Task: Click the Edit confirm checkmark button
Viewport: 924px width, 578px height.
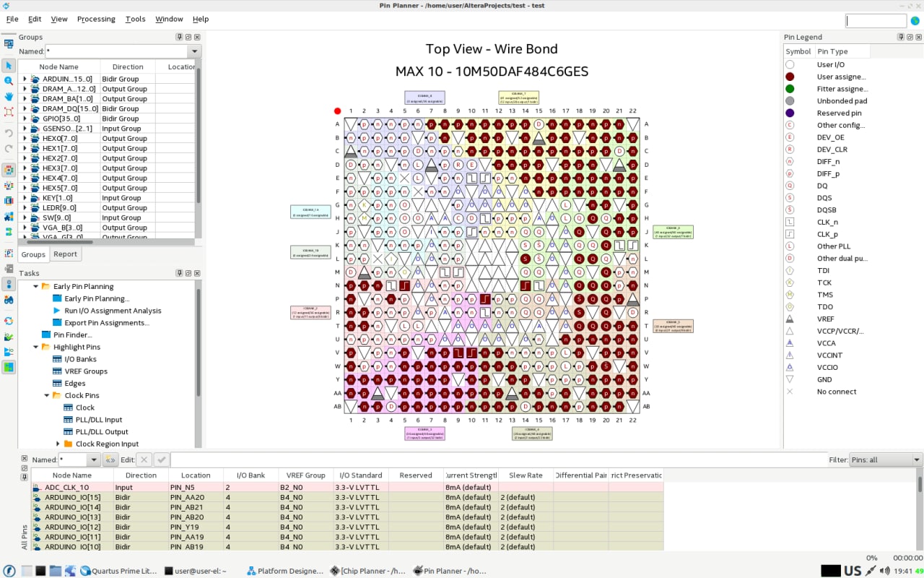Action: pyautogui.click(x=162, y=460)
